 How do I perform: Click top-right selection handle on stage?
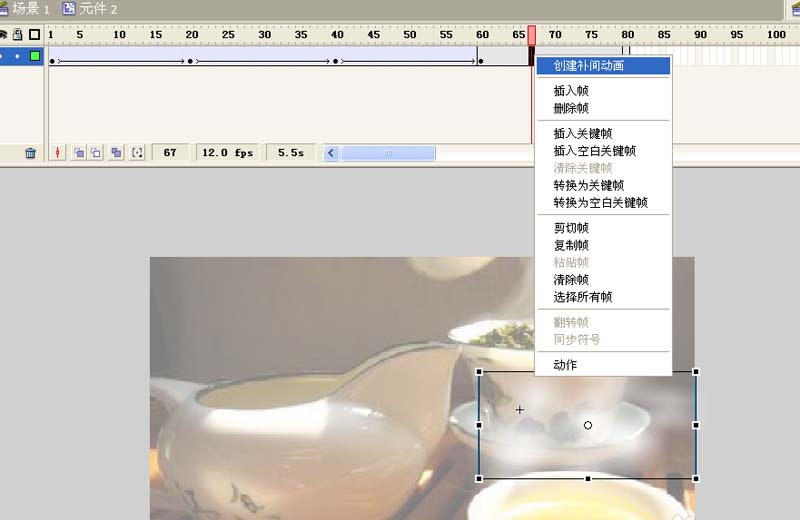(695, 372)
